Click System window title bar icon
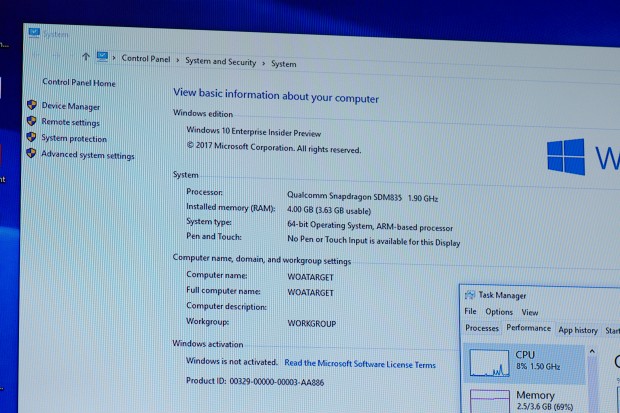The width and height of the screenshot is (620, 413). coord(34,33)
